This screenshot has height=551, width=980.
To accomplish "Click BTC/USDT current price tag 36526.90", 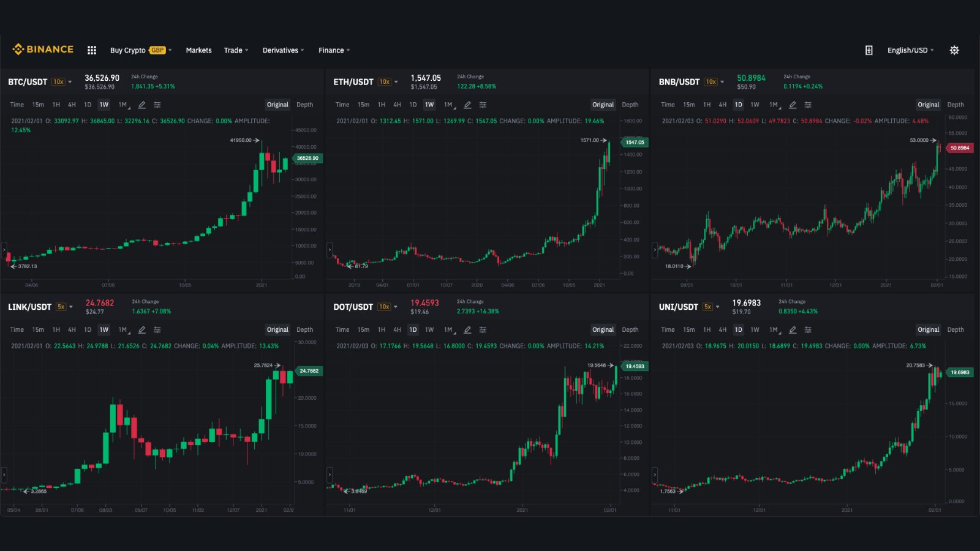I will (x=307, y=158).
